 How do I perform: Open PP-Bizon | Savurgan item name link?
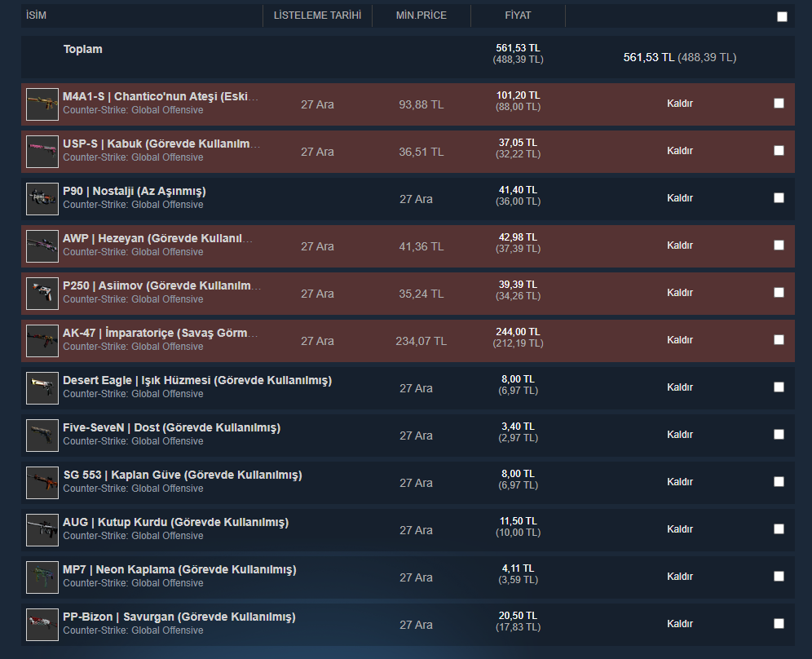click(179, 617)
